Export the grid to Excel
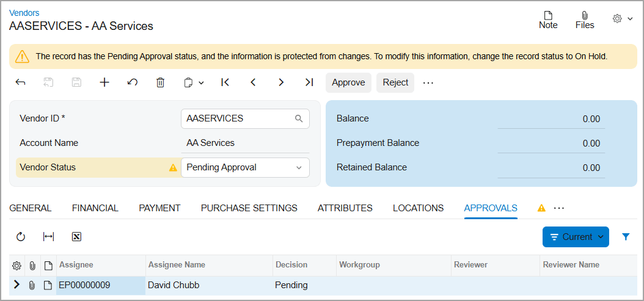 76,236
